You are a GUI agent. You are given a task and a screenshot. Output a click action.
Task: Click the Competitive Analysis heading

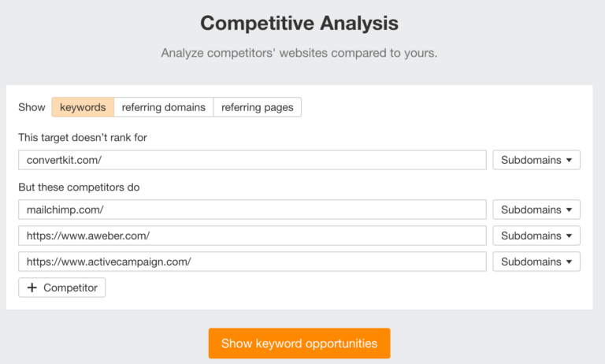click(x=299, y=23)
